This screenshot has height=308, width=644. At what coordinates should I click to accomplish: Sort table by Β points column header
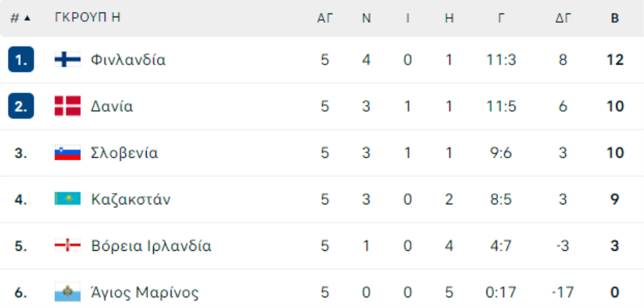[615, 19]
